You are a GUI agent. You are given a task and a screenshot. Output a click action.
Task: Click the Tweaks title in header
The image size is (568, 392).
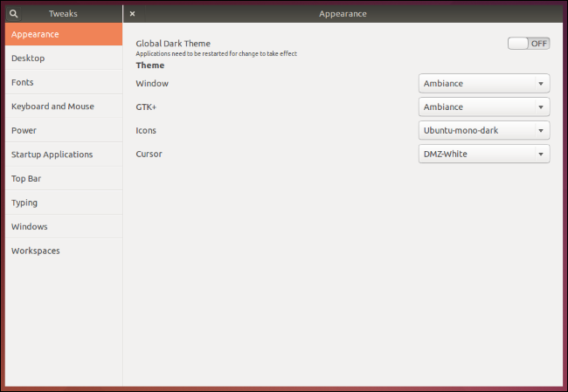[x=63, y=14]
